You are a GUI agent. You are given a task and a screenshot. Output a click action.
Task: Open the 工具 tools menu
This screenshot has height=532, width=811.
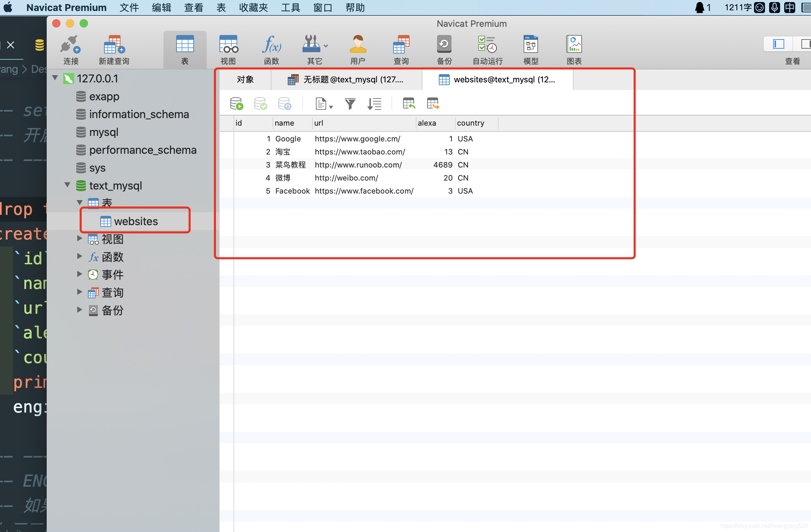coord(290,8)
